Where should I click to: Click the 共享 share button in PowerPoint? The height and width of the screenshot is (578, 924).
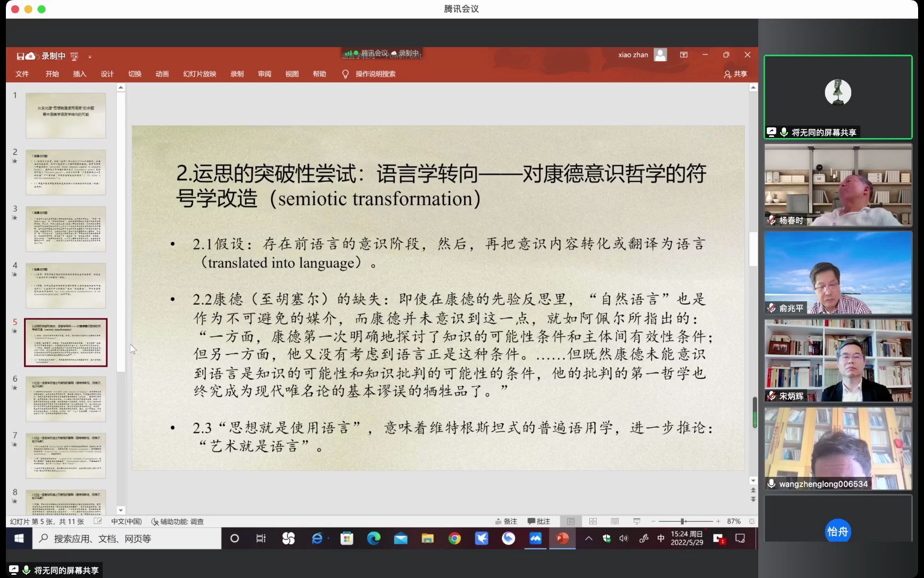[736, 74]
